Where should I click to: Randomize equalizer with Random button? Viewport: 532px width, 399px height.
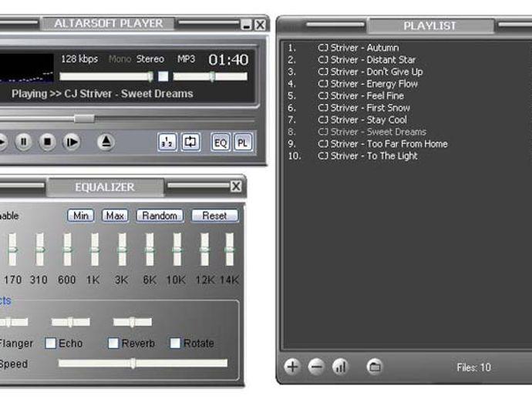click(x=160, y=216)
